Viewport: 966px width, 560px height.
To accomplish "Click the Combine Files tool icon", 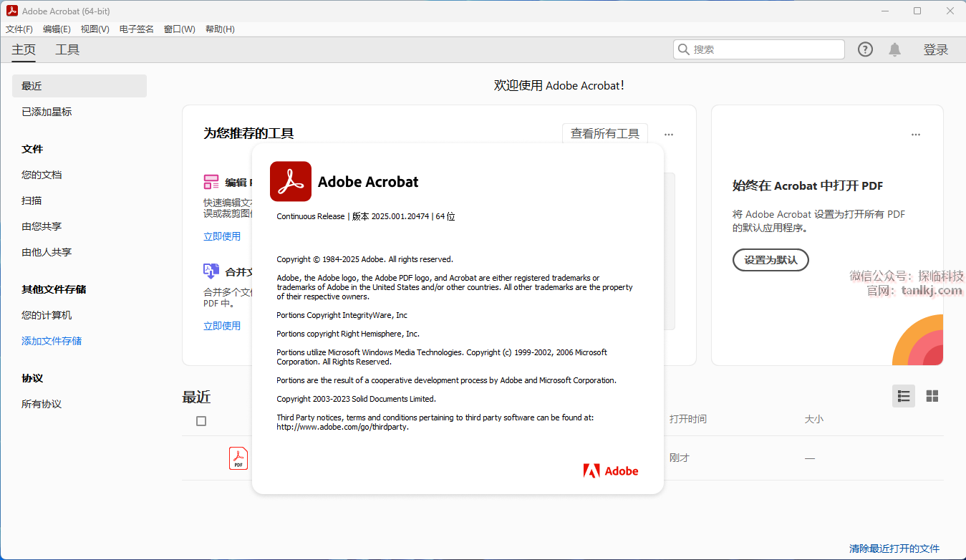I will click(x=211, y=271).
